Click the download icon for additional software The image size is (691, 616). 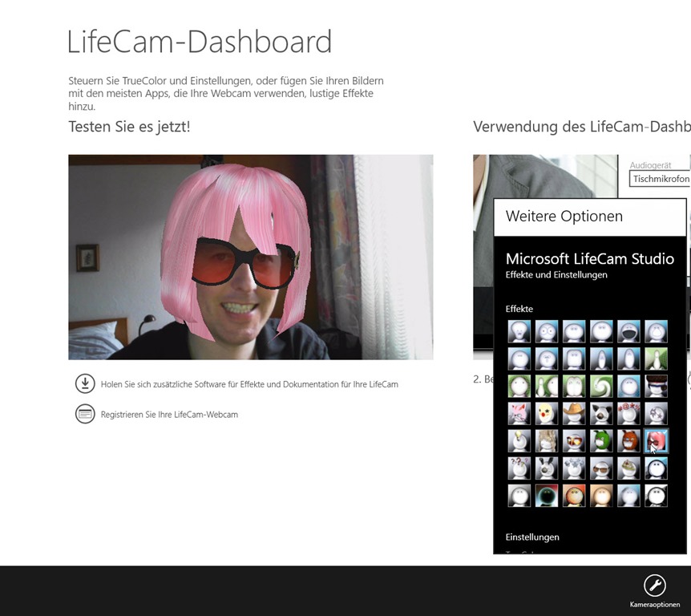tap(85, 383)
